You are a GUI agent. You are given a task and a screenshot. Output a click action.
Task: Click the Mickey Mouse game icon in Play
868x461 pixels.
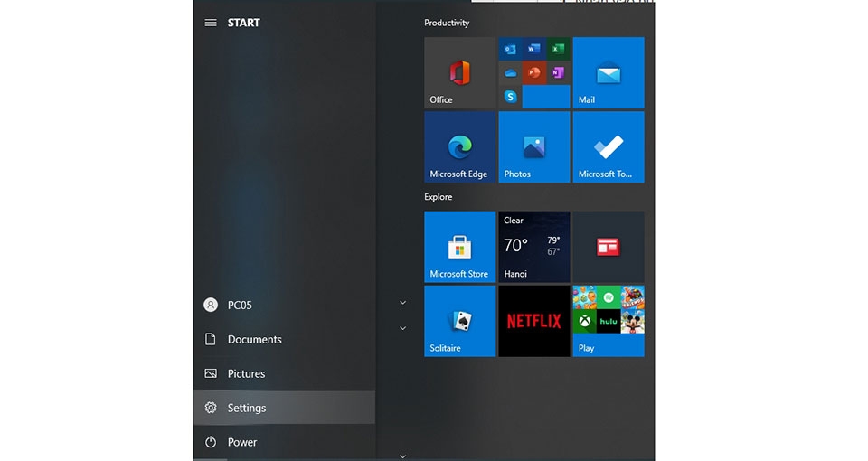pyautogui.click(x=632, y=322)
